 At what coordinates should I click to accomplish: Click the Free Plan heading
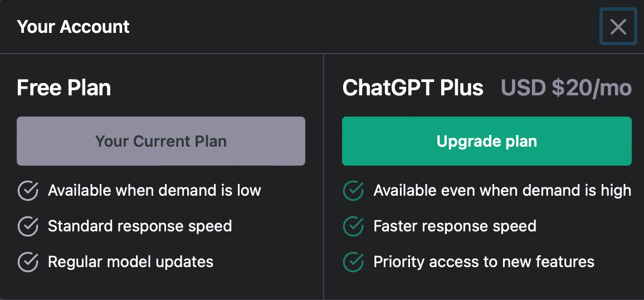click(64, 88)
